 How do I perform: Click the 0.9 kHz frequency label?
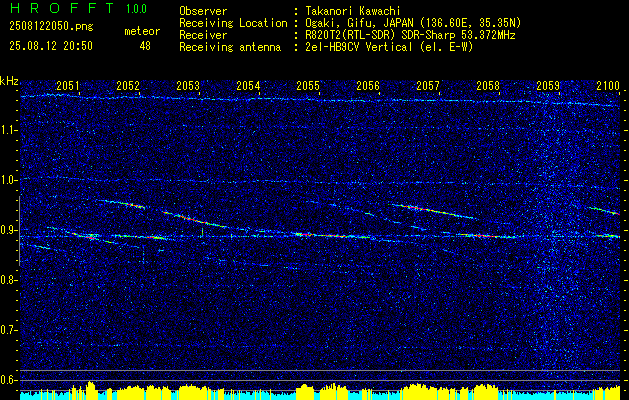(x=9, y=230)
